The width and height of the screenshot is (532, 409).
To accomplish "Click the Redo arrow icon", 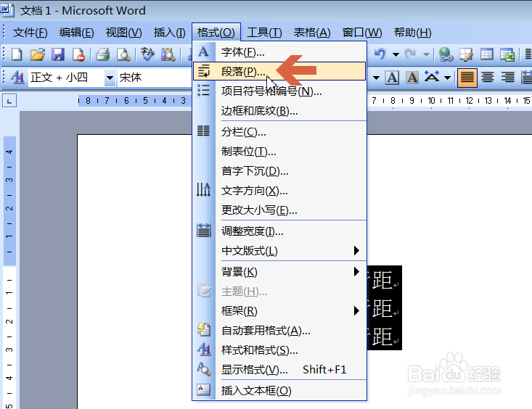I will (411, 54).
